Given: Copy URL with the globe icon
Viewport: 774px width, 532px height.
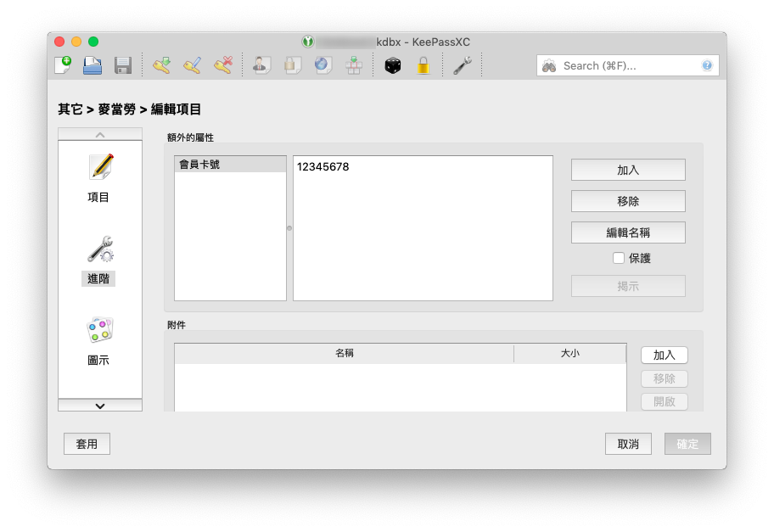Looking at the screenshot, I should point(322,65).
